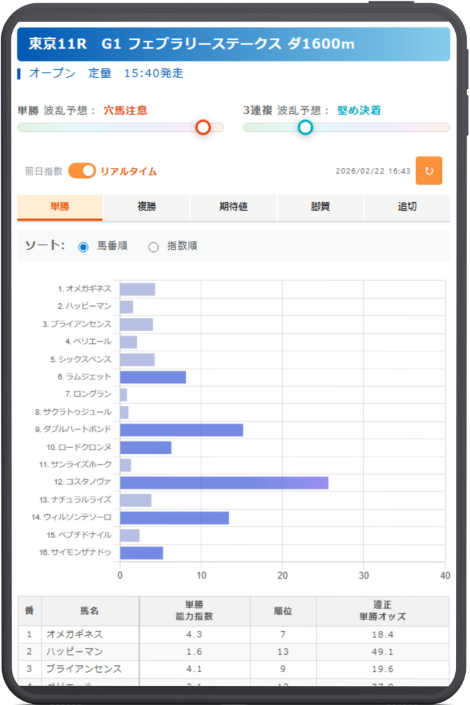Click the 49.1 odds cell
Viewport: 470px width, 705px height.
[383, 652]
